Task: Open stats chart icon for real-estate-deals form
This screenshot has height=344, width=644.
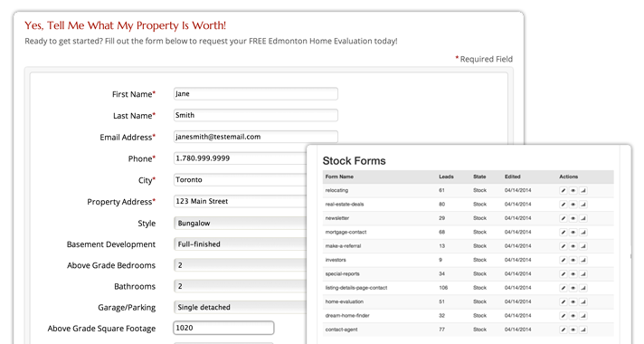Action: [x=583, y=205]
